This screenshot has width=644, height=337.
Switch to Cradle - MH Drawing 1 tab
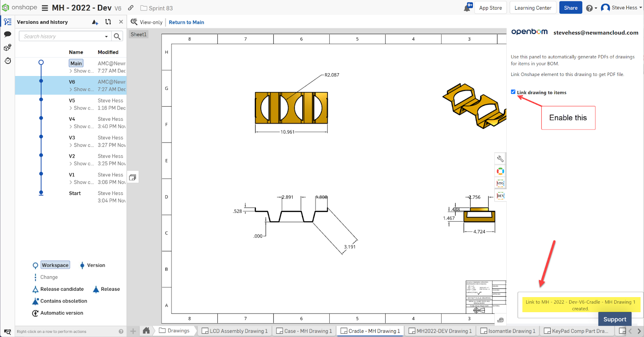click(371, 331)
